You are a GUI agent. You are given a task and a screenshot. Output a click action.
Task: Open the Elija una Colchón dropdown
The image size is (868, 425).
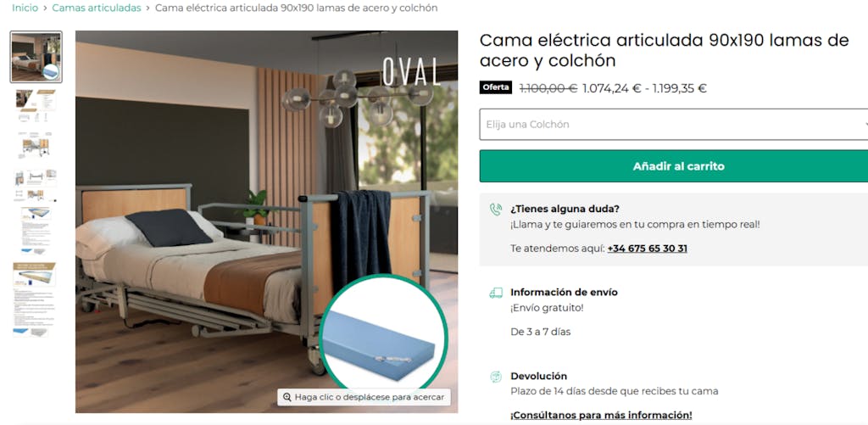pos(674,124)
